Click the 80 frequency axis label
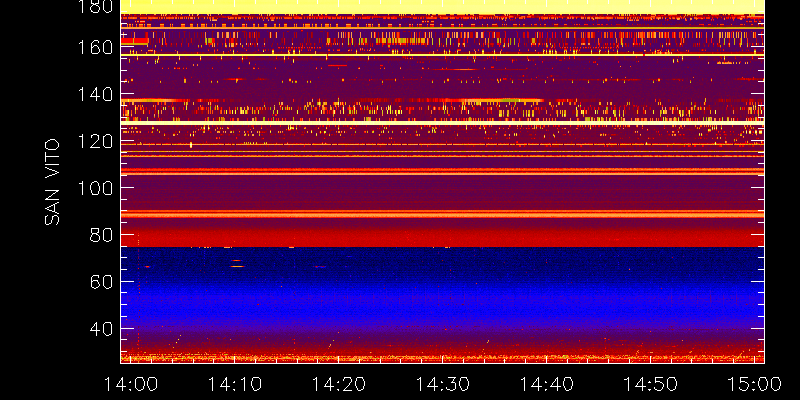The width and height of the screenshot is (800, 400). tap(101, 235)
